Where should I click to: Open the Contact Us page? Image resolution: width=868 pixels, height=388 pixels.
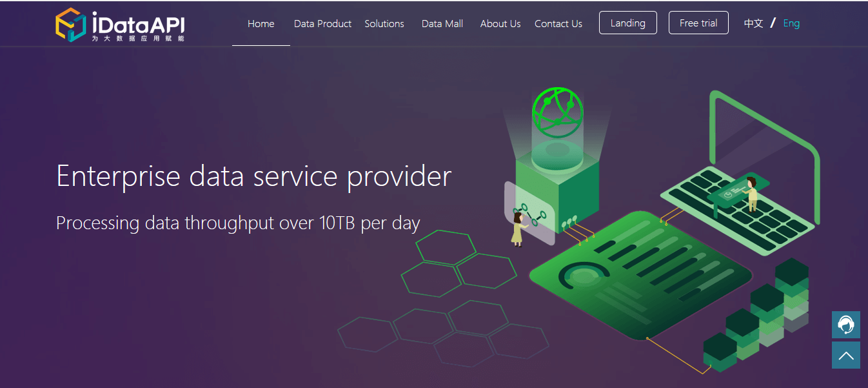coord(558,24)
